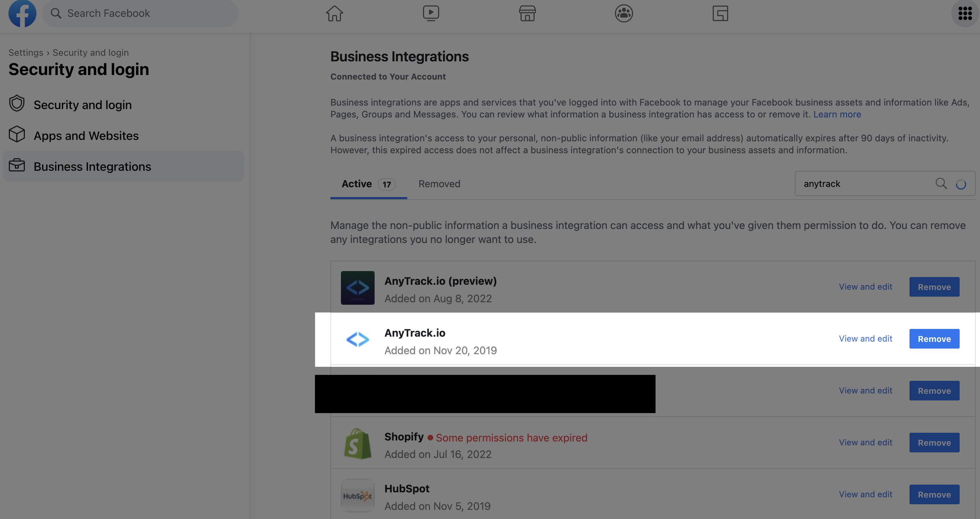Click the AnyTrack.io blue logo thumbnail
This screenshot has width=980, height=519.
pyautogui.click(x=358, y=339)
